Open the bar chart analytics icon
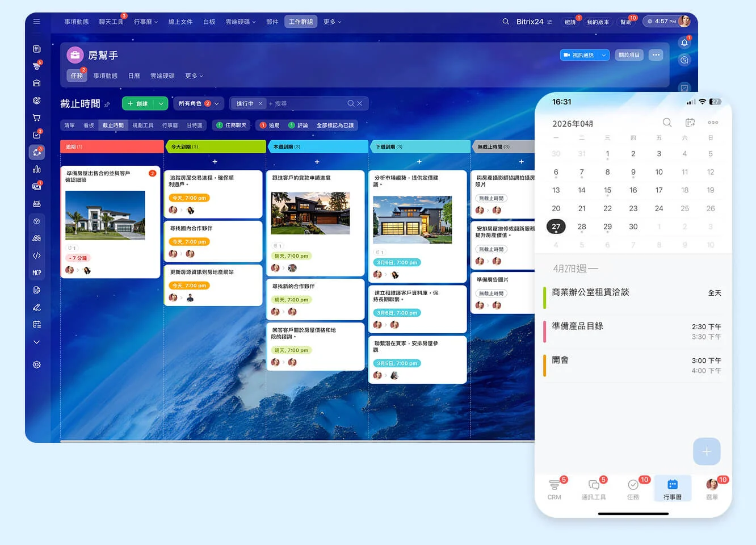756x545 pixels. [x=37, y=169]
